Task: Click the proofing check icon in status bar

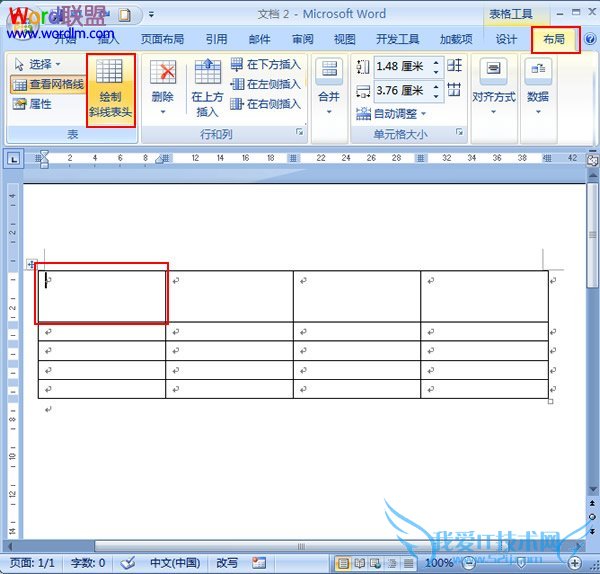Action: pos(128,563)
